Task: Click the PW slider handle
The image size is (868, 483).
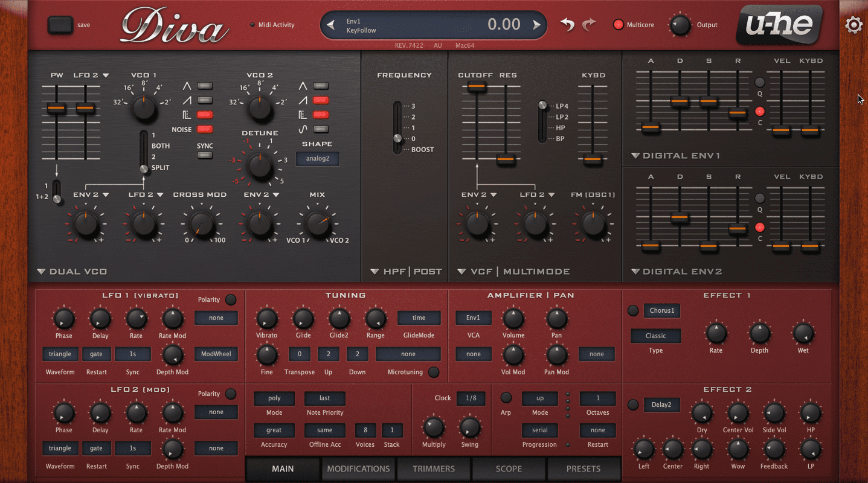Action: click(56, 109)
